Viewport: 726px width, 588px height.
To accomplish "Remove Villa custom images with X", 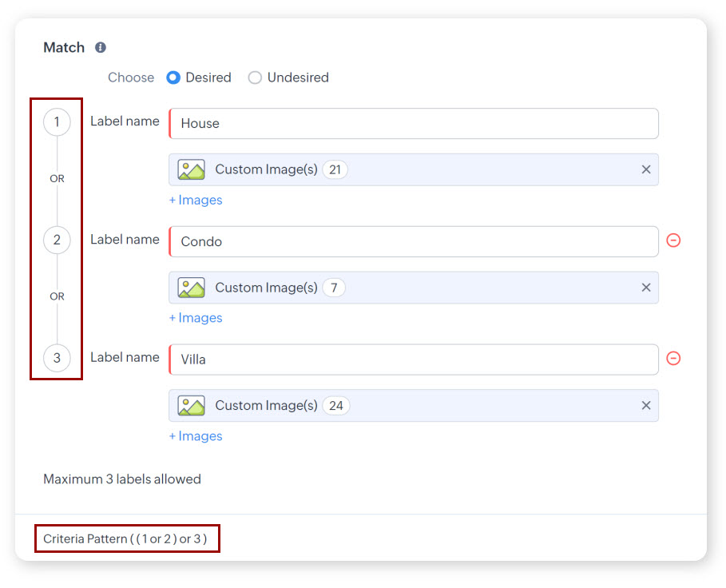I will [646, 406].
